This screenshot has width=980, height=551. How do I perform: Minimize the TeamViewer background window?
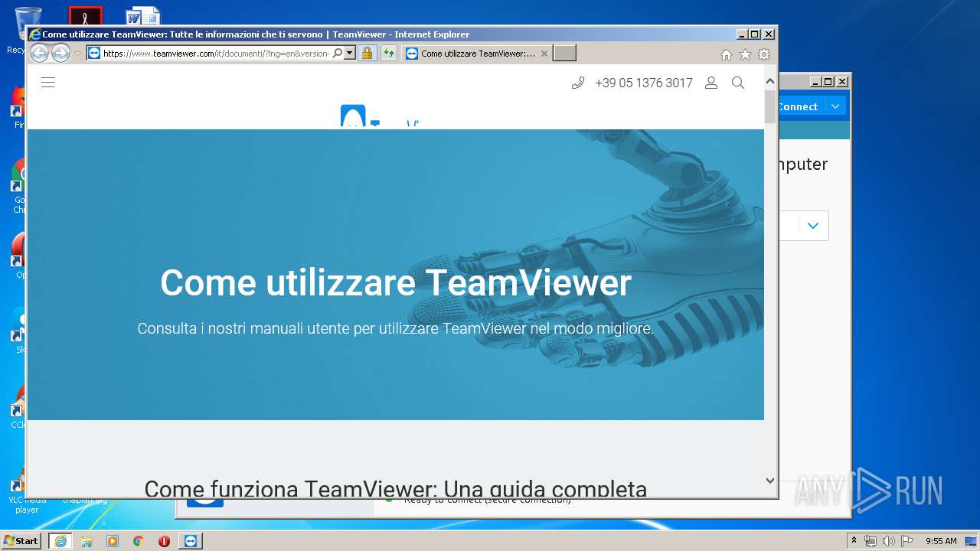tap(815, 81)
